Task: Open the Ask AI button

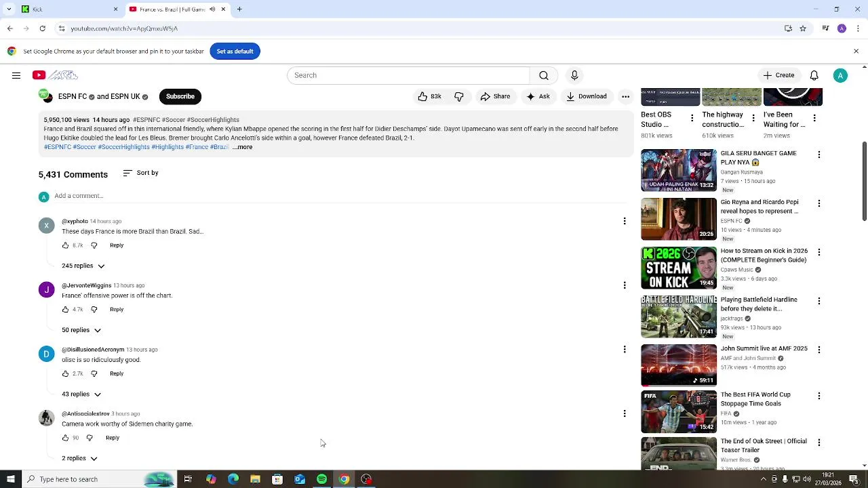Action: 538,96
